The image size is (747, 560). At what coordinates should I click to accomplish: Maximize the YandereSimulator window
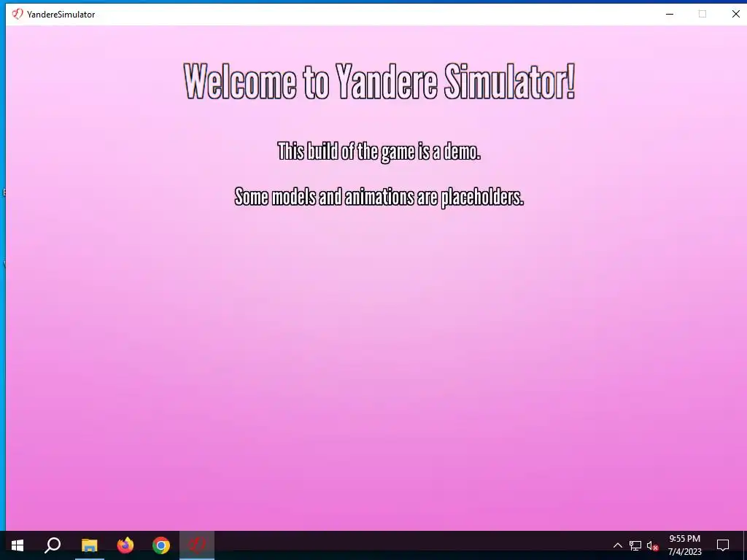tap(703, 15)
